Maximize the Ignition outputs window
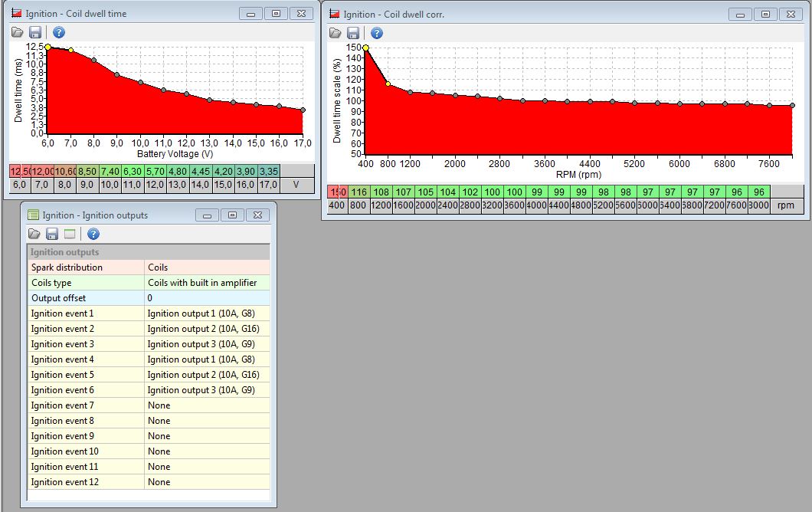The image size is (812, 512). (234, 215)
